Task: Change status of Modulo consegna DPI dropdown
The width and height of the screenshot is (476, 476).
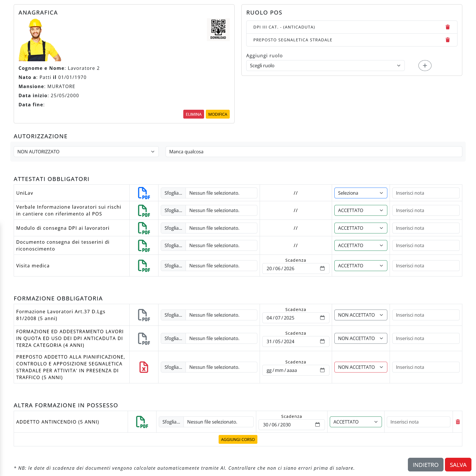Action: point(361,228)
